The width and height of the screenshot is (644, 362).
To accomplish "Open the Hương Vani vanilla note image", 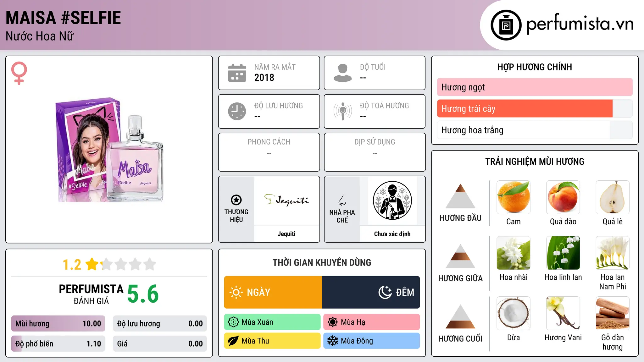I will 563,313.
